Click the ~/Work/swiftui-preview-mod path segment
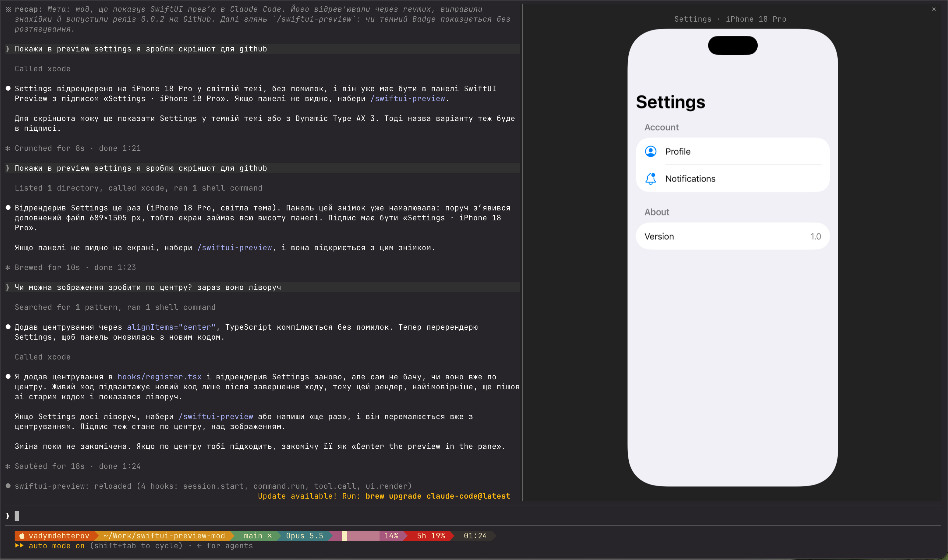This screenshot has height=560, width=948. 164,536
